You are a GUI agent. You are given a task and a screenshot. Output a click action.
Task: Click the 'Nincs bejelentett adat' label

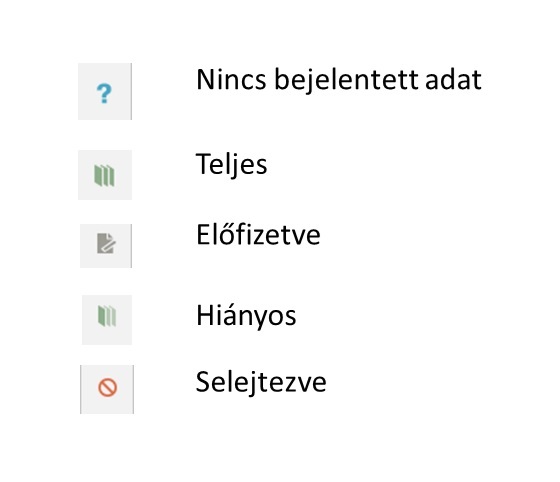(339, 80)
